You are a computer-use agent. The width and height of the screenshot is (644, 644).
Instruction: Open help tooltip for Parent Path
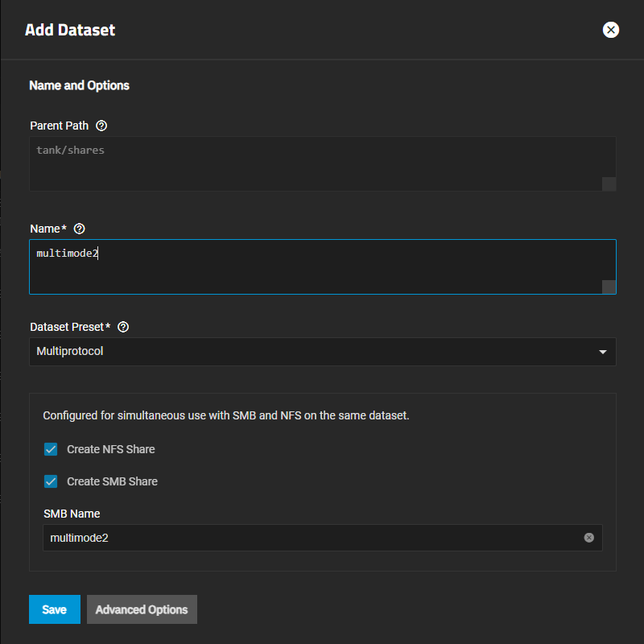[101, 126]
